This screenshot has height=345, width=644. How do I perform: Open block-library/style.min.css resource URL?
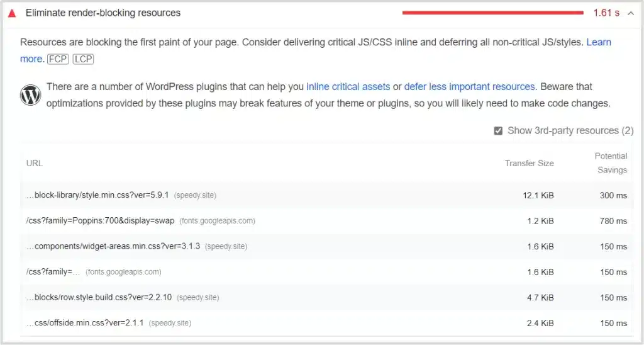(97, 195)
